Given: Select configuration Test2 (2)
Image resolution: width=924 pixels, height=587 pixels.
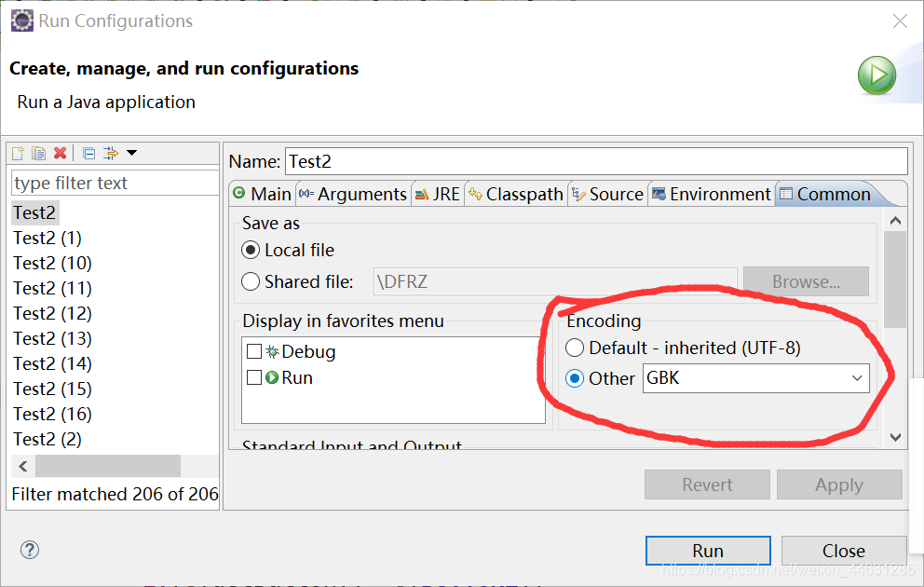Looking at the screenshot, I should pos(48,440).
